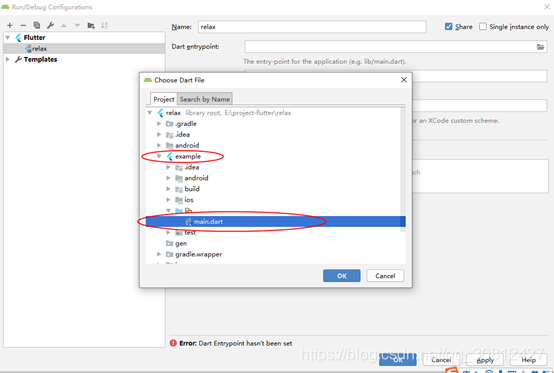Add a new run configuration with plus icon
This screenshot has width=554, height=373.
coord(10,25)
